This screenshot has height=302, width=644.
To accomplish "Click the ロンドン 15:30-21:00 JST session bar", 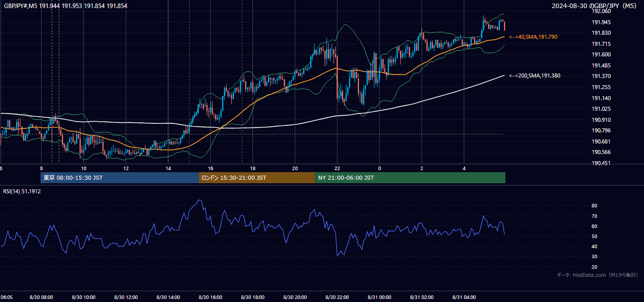I will [257, 178].
